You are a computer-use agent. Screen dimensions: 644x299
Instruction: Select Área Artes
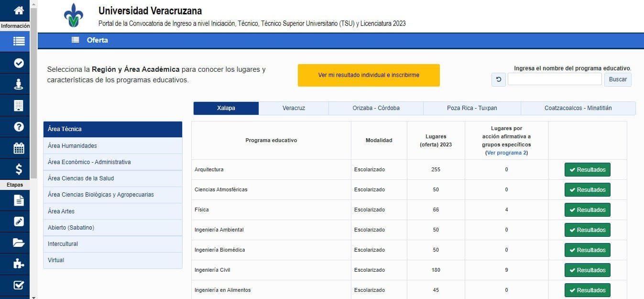point(113,211)
